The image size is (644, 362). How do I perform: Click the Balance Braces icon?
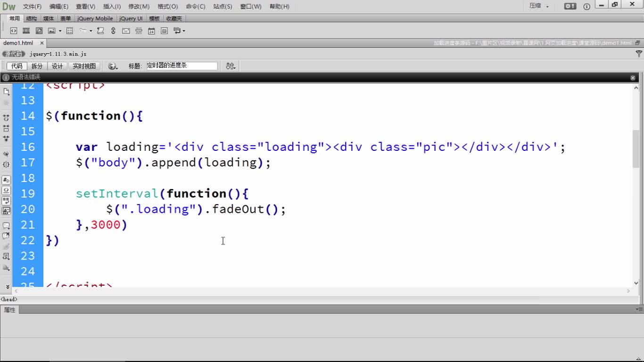click(6, 165)
